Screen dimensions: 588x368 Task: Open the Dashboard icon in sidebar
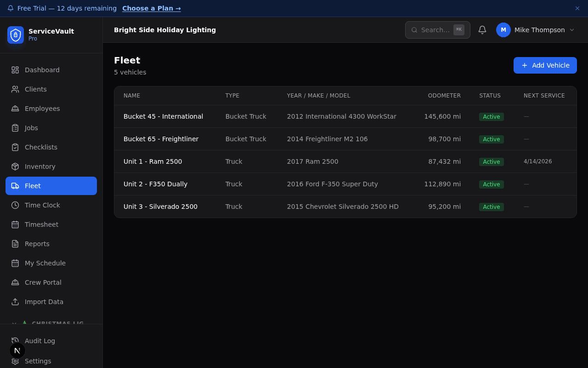coord(14,69)
